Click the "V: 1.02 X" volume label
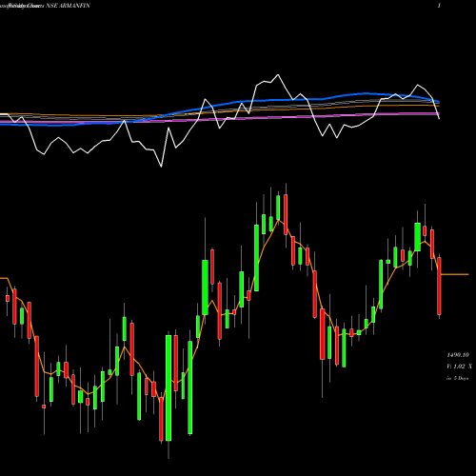The height and width of the screenshot is (476, 476). [459, 367]
